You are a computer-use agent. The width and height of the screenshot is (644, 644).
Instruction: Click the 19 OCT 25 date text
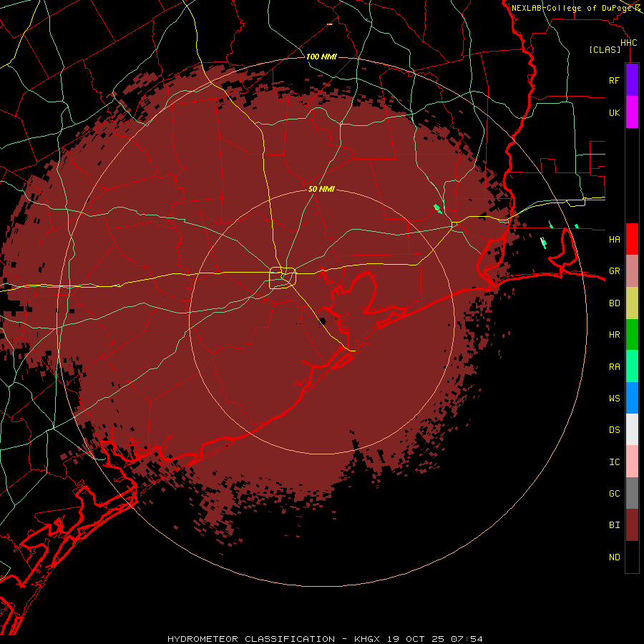pyautogui.click(x=416, y=639)
